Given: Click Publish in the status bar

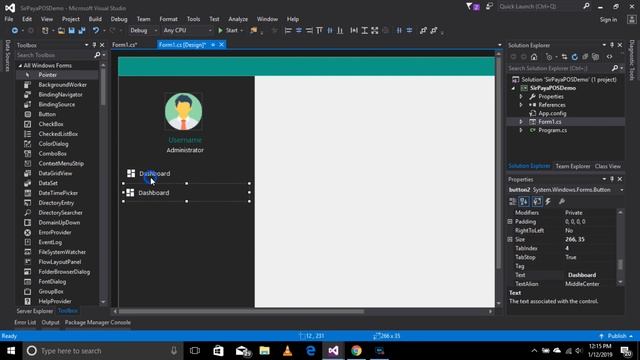Looking at the screenshot, I should [617, 336].
